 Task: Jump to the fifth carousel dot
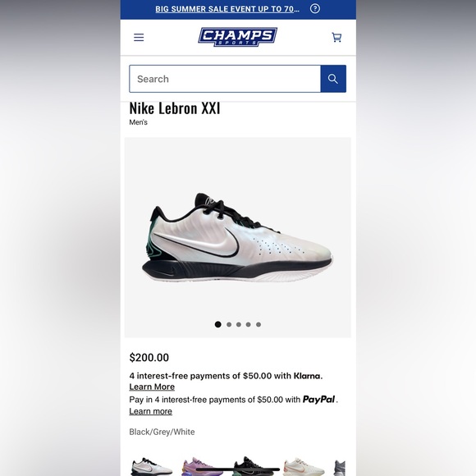(259, 324)
